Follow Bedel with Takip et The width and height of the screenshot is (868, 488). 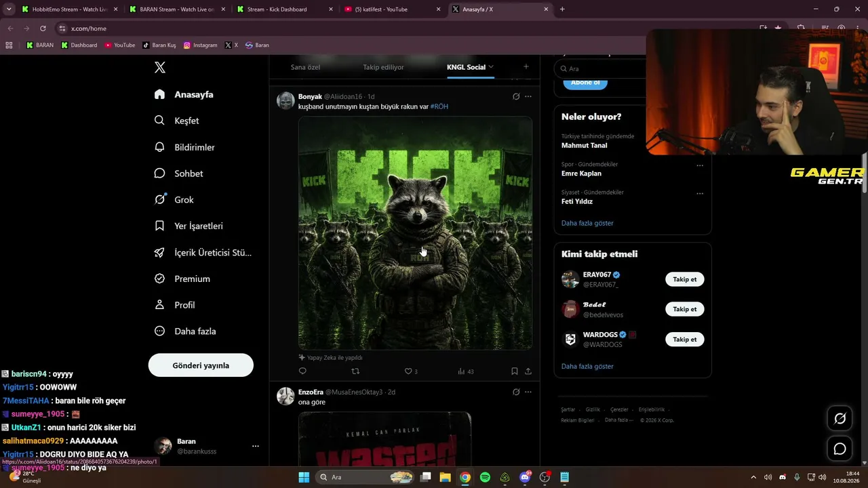(x=684, y=309)
